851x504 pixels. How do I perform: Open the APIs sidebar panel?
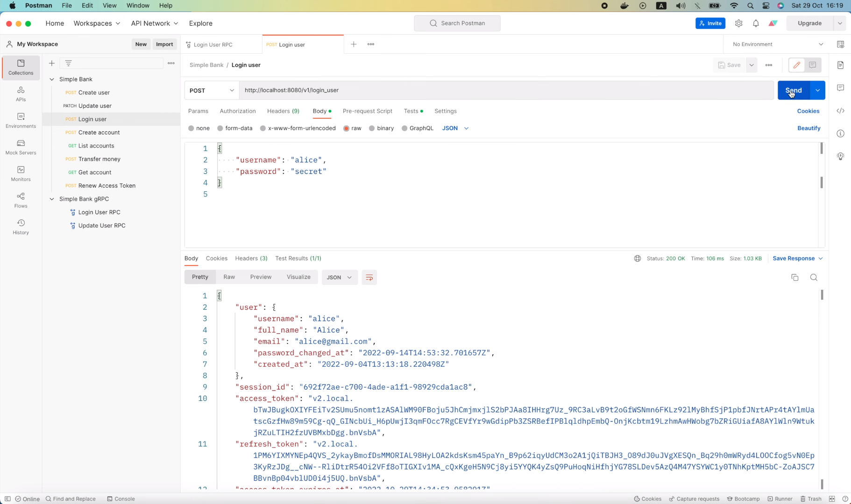point(21,94)
